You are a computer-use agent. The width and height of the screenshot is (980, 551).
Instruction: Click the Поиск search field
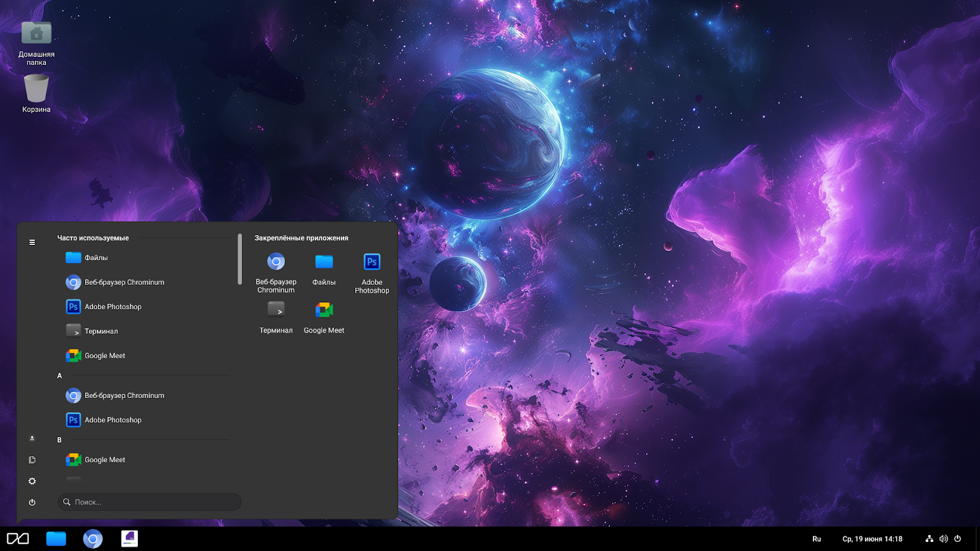(x=149, y=502)
